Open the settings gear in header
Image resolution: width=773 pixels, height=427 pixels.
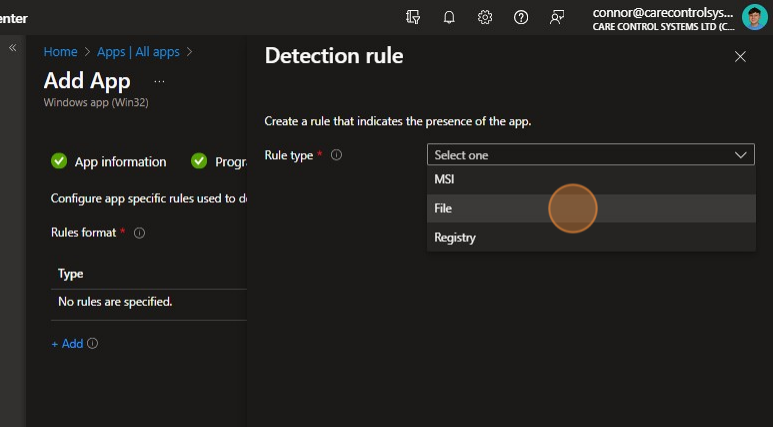tap(485, 17)
